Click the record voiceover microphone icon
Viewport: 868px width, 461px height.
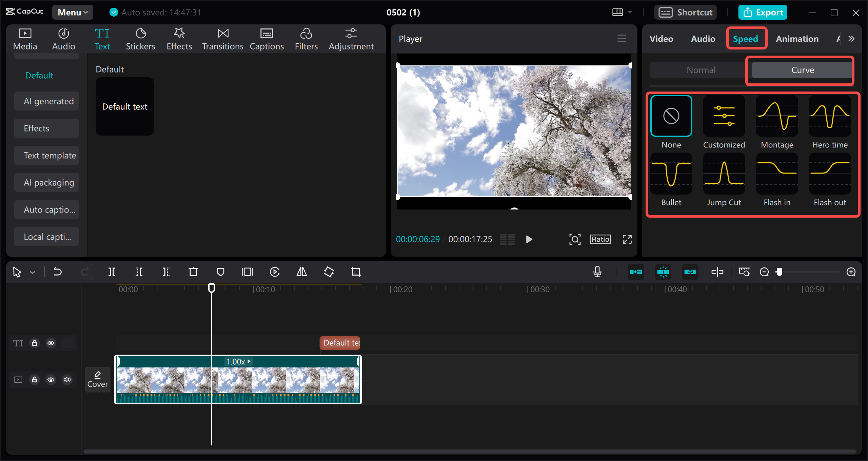597,272
